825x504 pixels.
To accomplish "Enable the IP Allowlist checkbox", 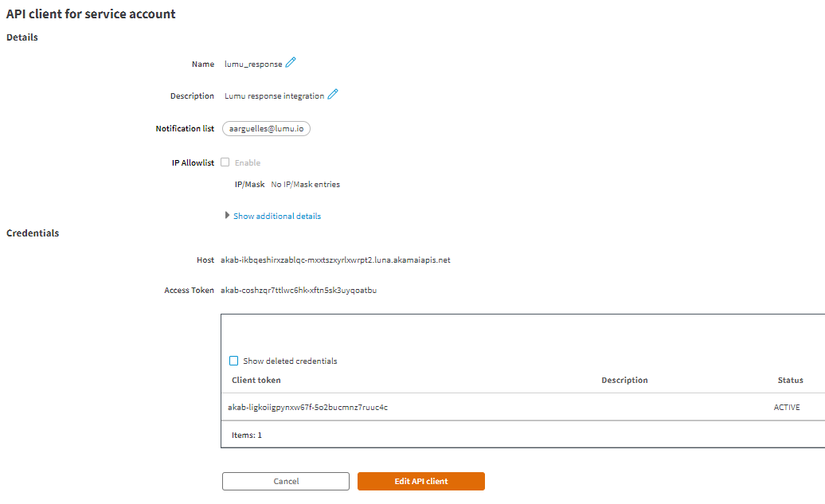I will click(x=225, y=162).
